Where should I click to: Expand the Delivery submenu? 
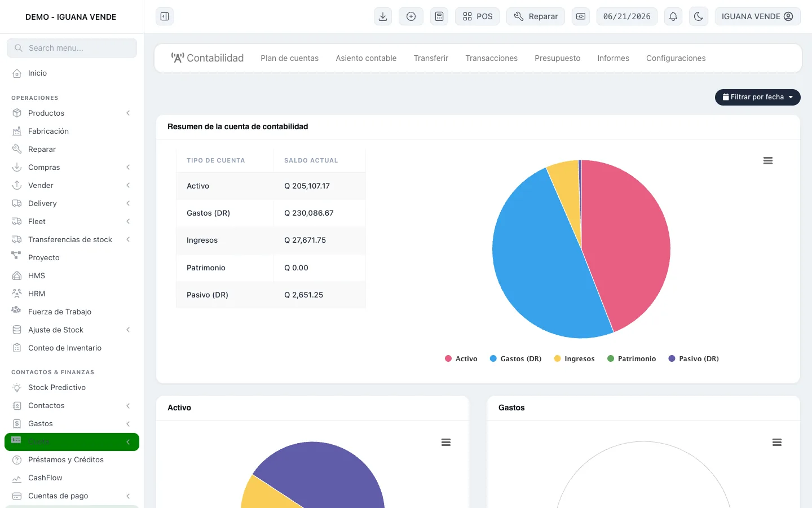[128, 203]
